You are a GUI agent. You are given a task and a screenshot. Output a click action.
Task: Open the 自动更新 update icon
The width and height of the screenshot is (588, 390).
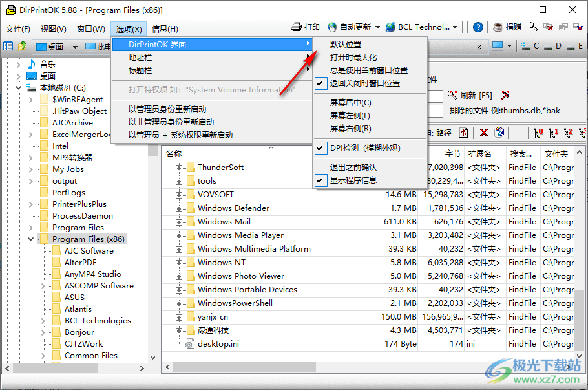pyautogui.click(x=331, y=27)
